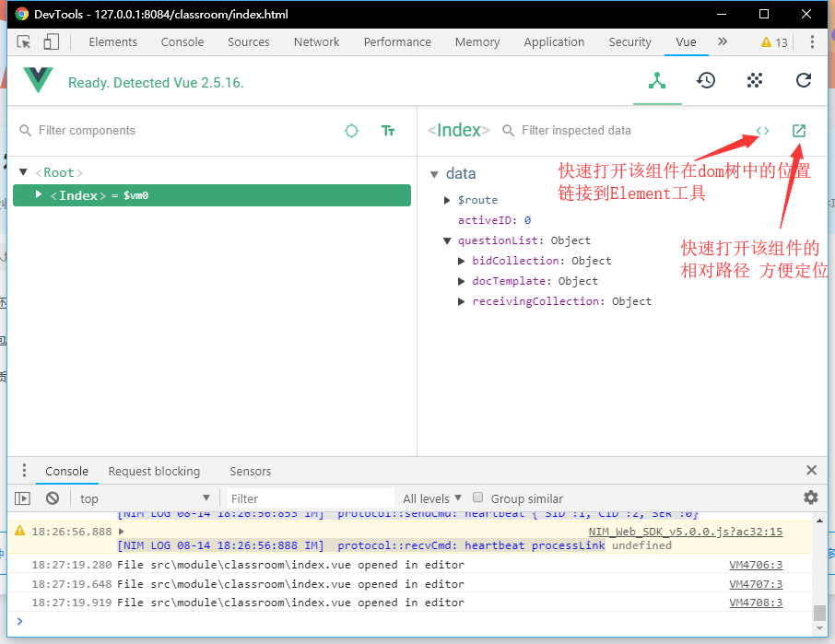Show more DevTools tabs chevron
The height and width of the screenshot is (644, 835).
[x=723, y=41]
